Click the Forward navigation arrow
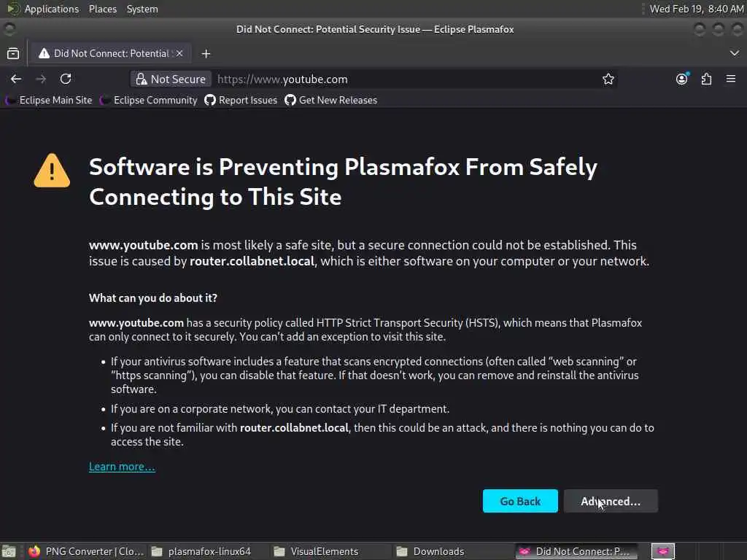 (x=41, y=79)
